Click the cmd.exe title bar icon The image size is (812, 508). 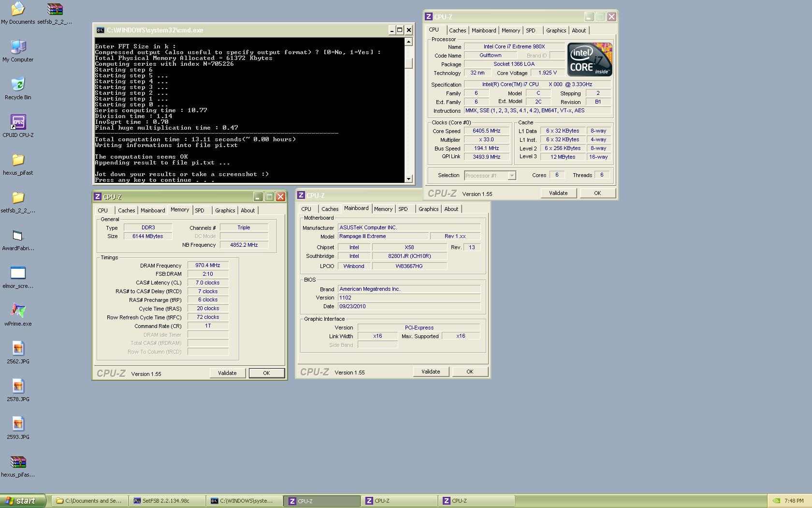click(100, 30)
